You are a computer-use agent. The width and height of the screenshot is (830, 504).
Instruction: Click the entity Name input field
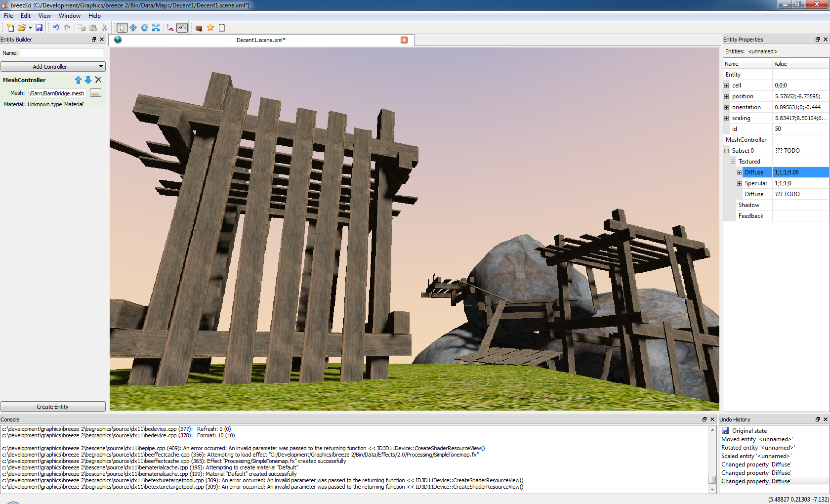click(61, 53)
